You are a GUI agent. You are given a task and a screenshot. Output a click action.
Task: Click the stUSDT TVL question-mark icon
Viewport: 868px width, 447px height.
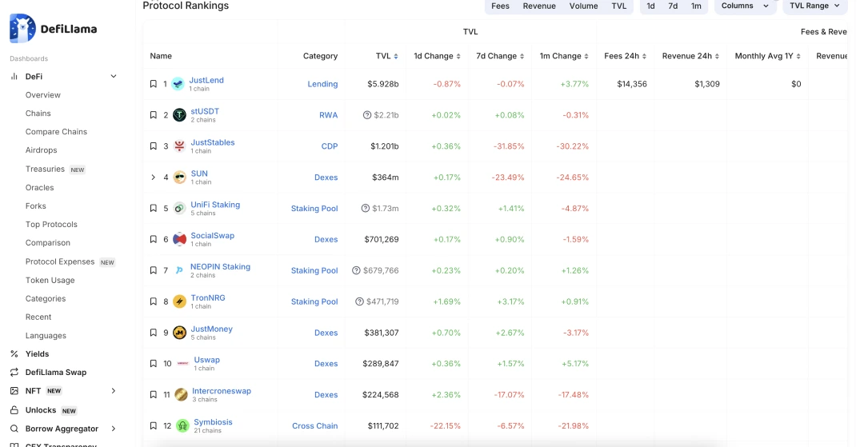[367, 115]
